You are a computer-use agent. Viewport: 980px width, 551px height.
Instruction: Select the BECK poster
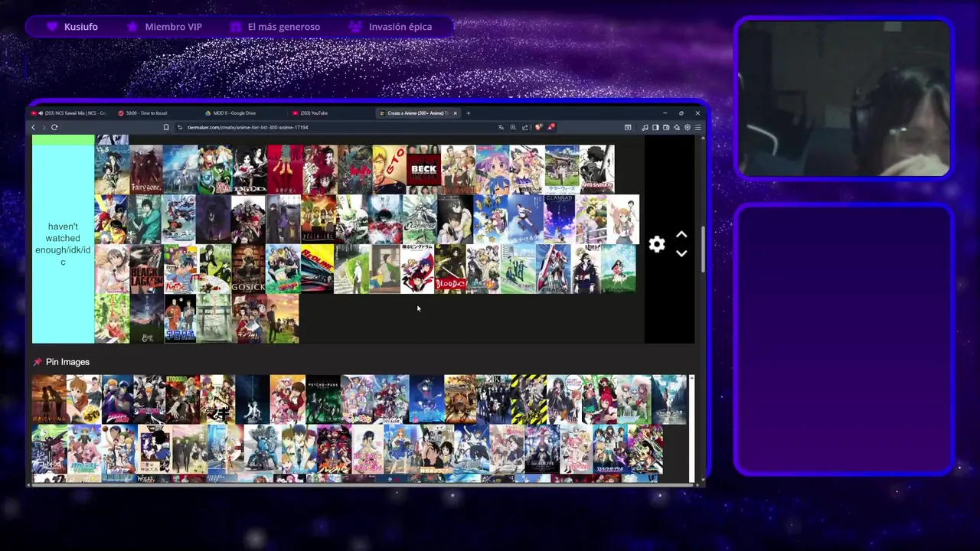coord(423,169)
